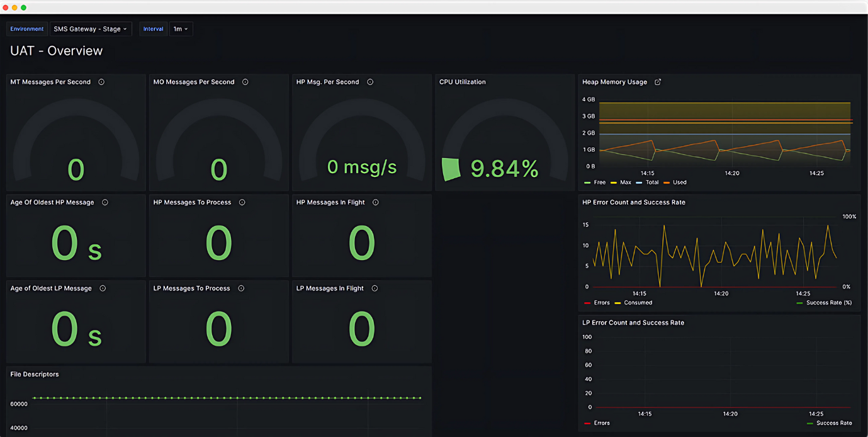Open info icon for HP Messages In Flight

click(376, 202)
